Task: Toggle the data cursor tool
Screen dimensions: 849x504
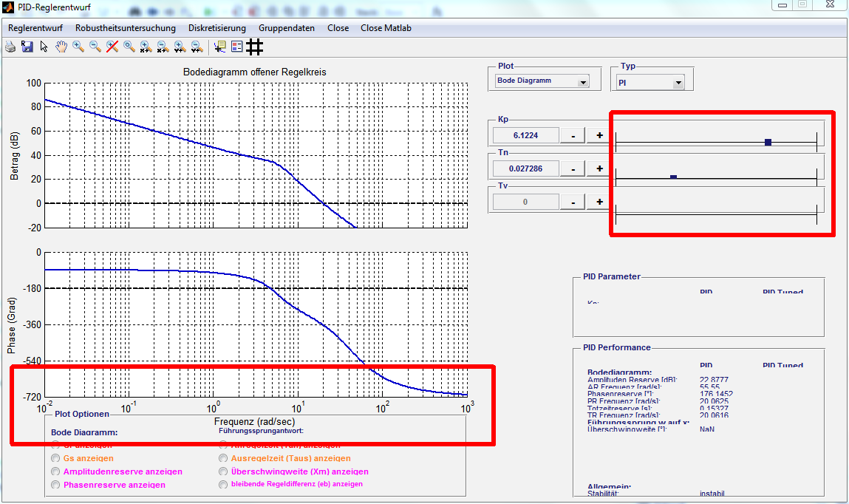Action: point(219,47)
